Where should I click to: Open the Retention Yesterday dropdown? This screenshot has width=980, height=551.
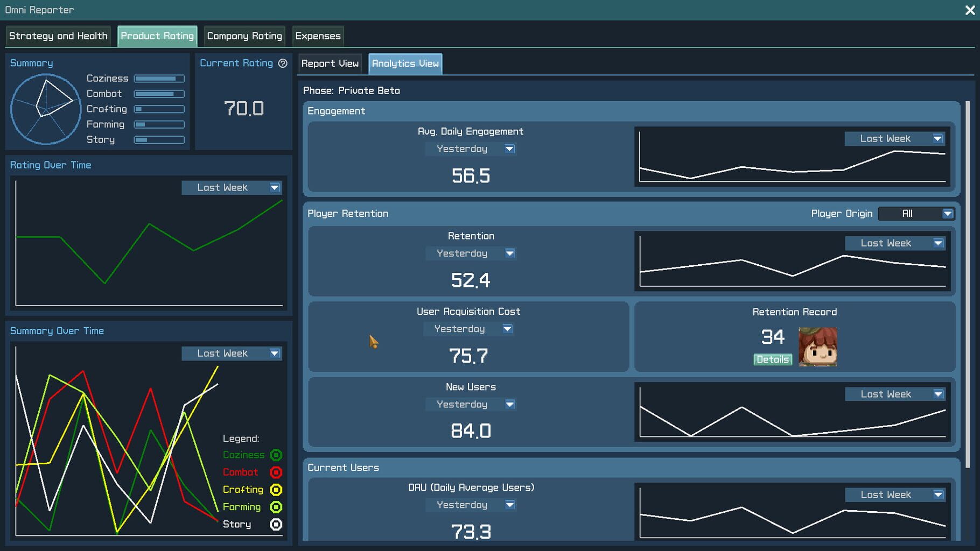(x=471, y=253)
